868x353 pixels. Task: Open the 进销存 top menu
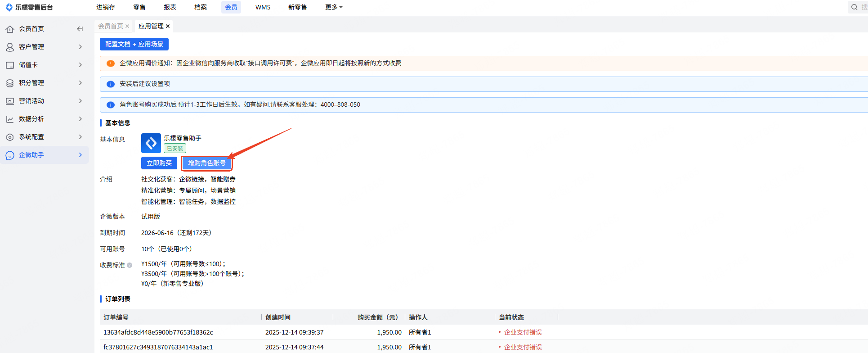click(106, 7)
